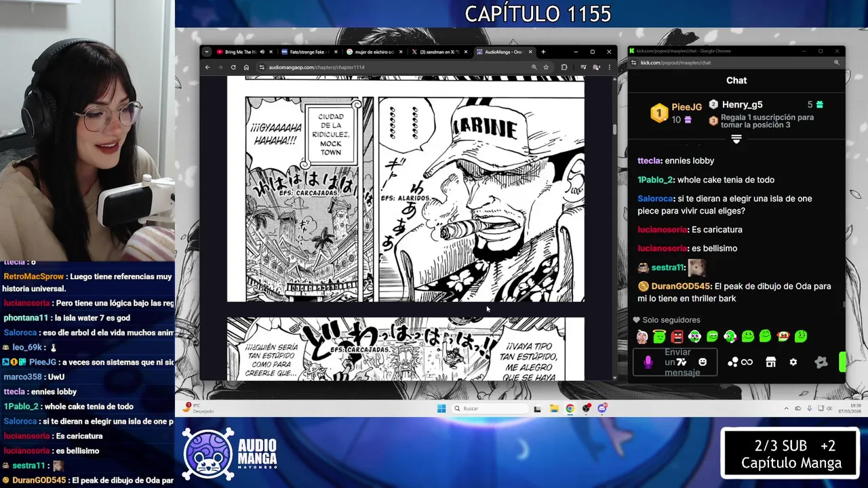
Task: Mute the audio-playing YouTube tab
Action: click(263, 52)
